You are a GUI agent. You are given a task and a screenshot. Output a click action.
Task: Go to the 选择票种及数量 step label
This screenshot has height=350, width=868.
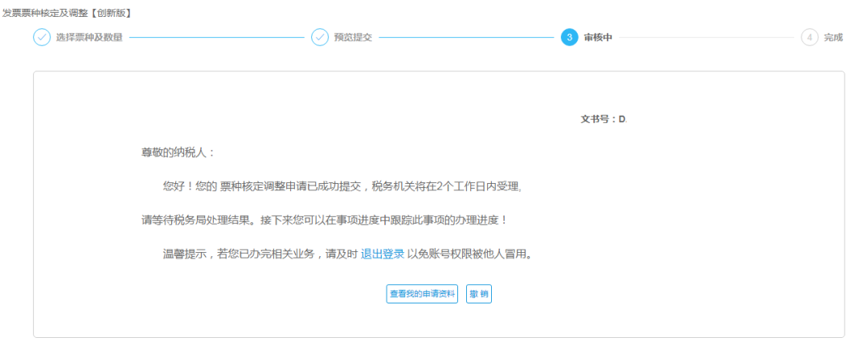click(x=89, y=38)
